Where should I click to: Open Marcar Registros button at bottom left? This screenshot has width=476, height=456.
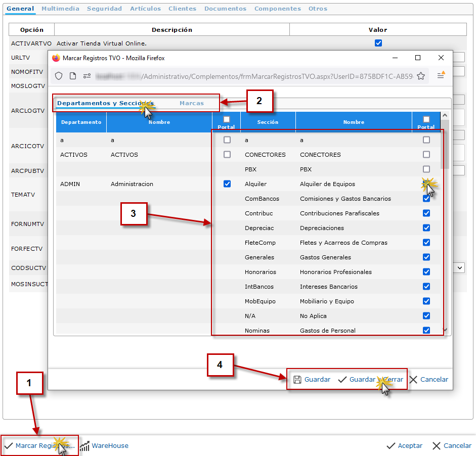point(39,446)
